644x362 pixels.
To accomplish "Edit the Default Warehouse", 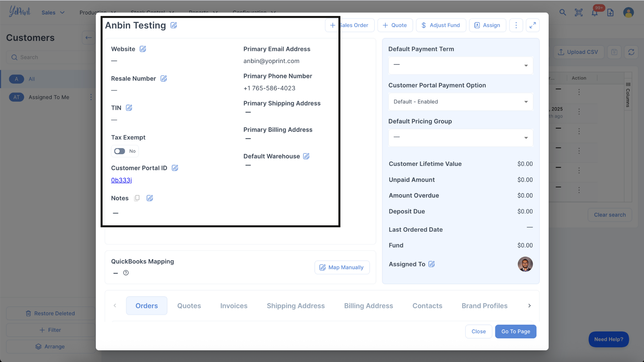I will tap(306, 156).
